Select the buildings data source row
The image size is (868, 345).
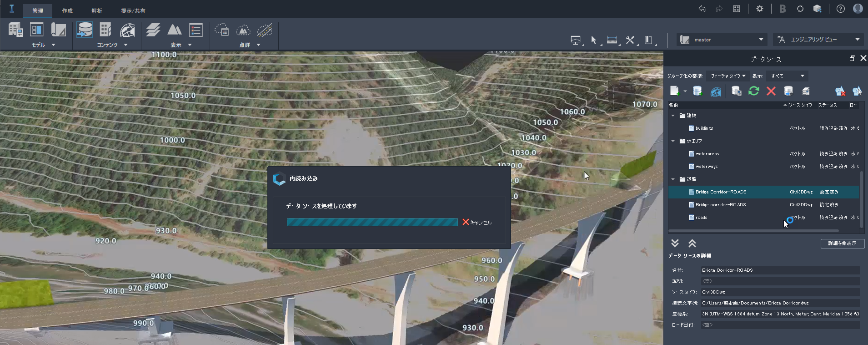coord(764,128)
